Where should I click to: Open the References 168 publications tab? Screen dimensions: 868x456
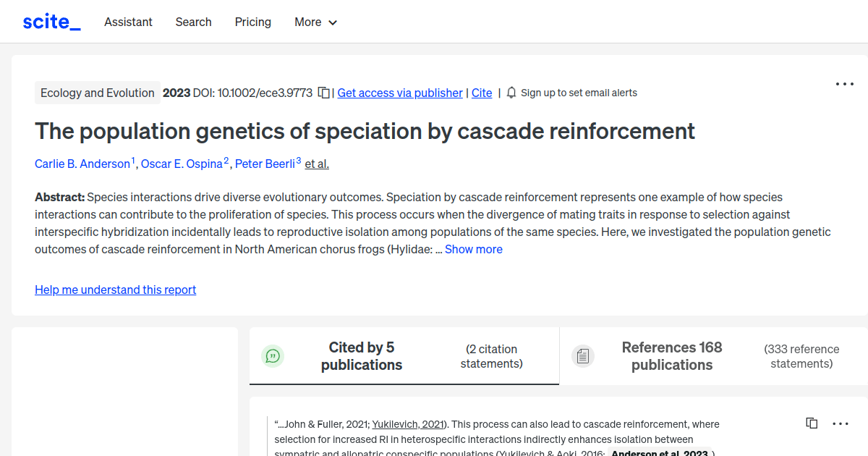(x=672, y=355)
